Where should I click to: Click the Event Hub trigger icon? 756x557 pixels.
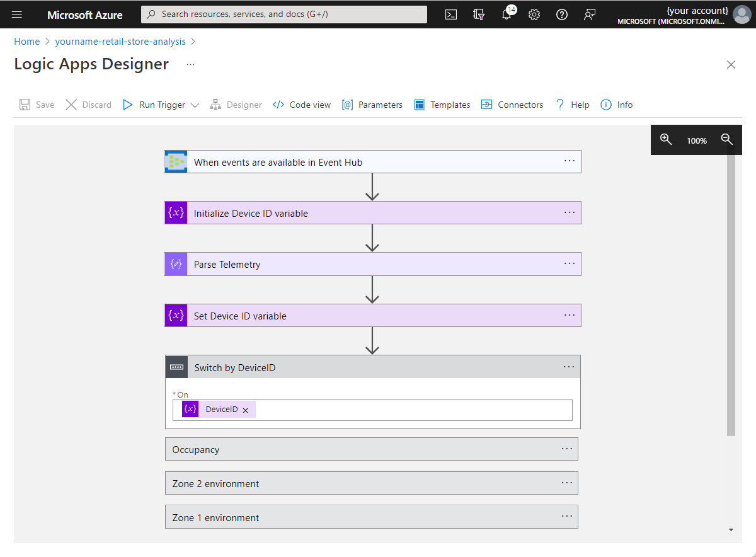pyautogui.click(x=176, y=161)
